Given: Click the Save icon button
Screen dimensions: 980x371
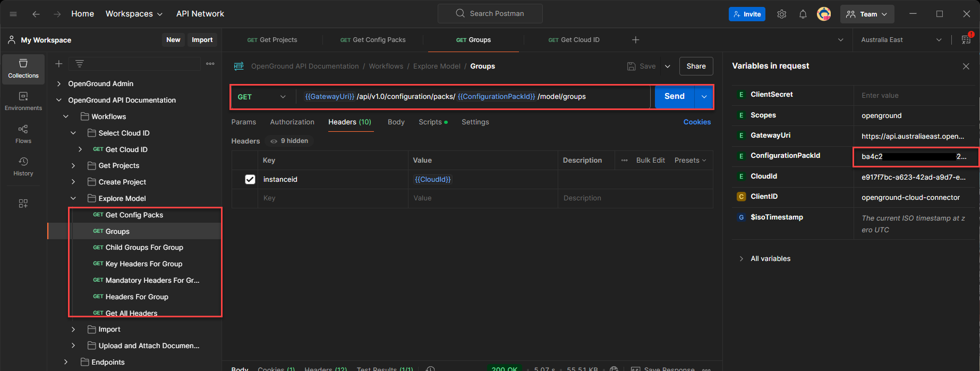Looking at the screenshot, I should pos(642,66).
